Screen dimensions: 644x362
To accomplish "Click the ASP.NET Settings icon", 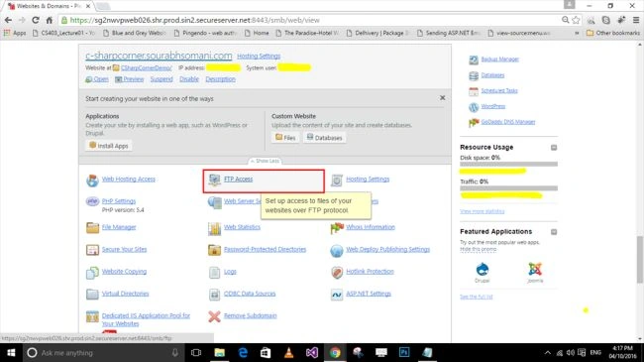I will point(337,295).
